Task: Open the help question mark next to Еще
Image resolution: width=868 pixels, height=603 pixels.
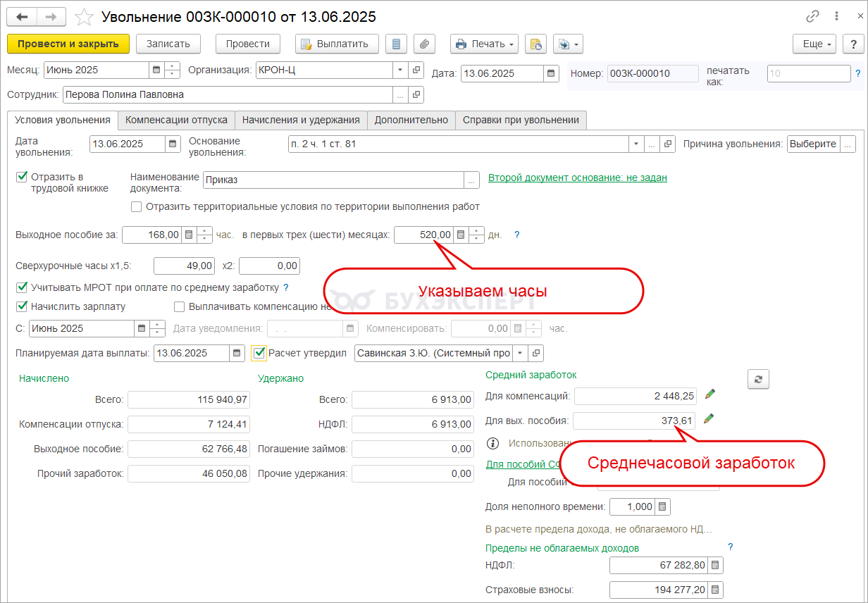Action: click(855, 44)
